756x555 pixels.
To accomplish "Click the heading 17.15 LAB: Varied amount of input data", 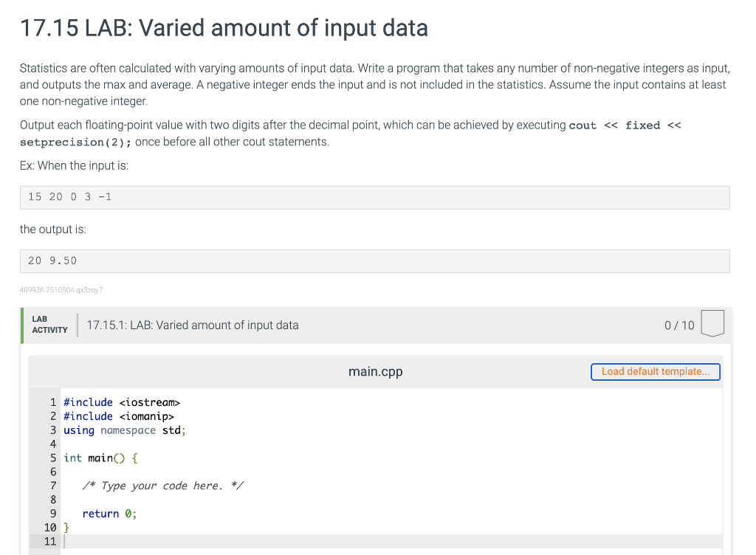I will [x=224, y=28].
